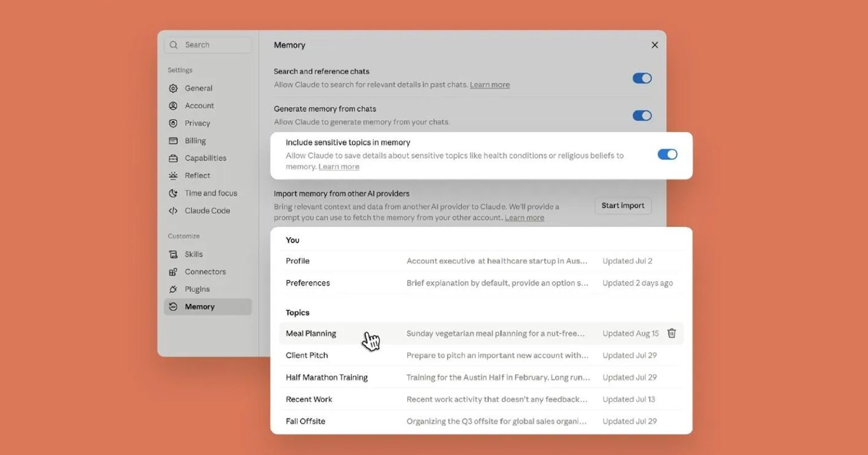Open Learn more link under sensitive topics
868x455 pixels.
point(338,167)
